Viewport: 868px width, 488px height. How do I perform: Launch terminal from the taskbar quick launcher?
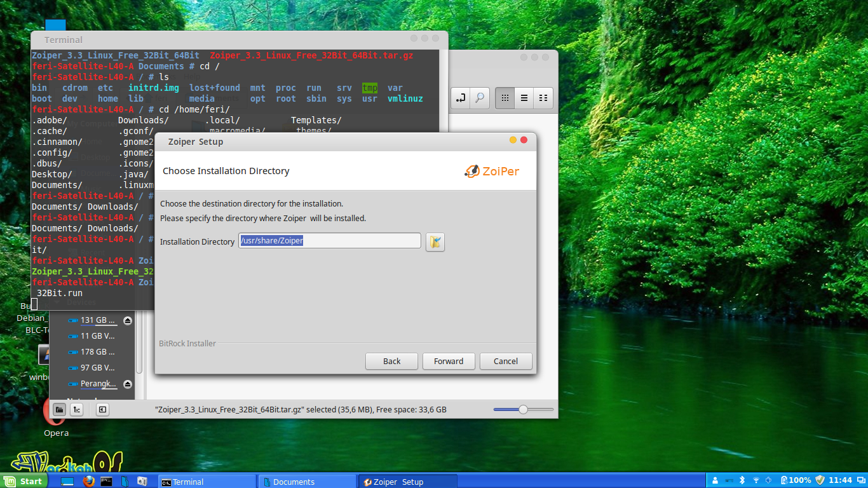[107, 481]
